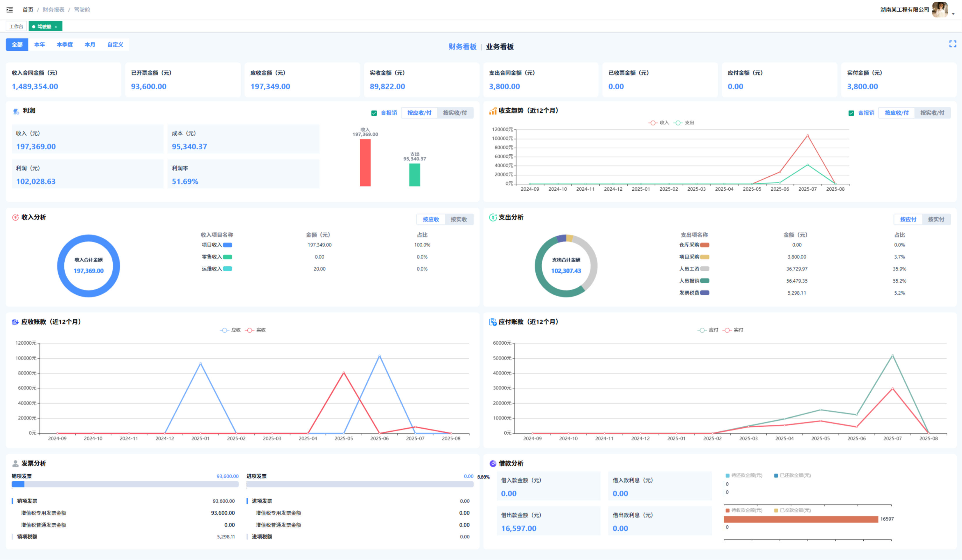Image resolution: width=962 pixels, height=560 pixels.
Task: Click the 借款分析 purple icon
Action: [x=493, y=463]
